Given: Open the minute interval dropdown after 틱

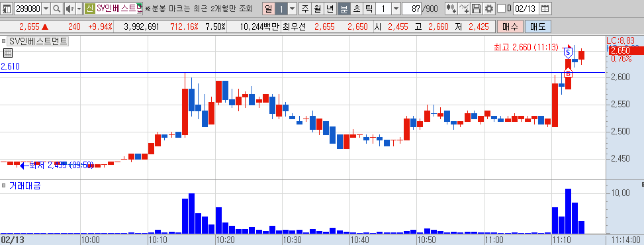Looking at the screenshot, I should coord(396,8).
